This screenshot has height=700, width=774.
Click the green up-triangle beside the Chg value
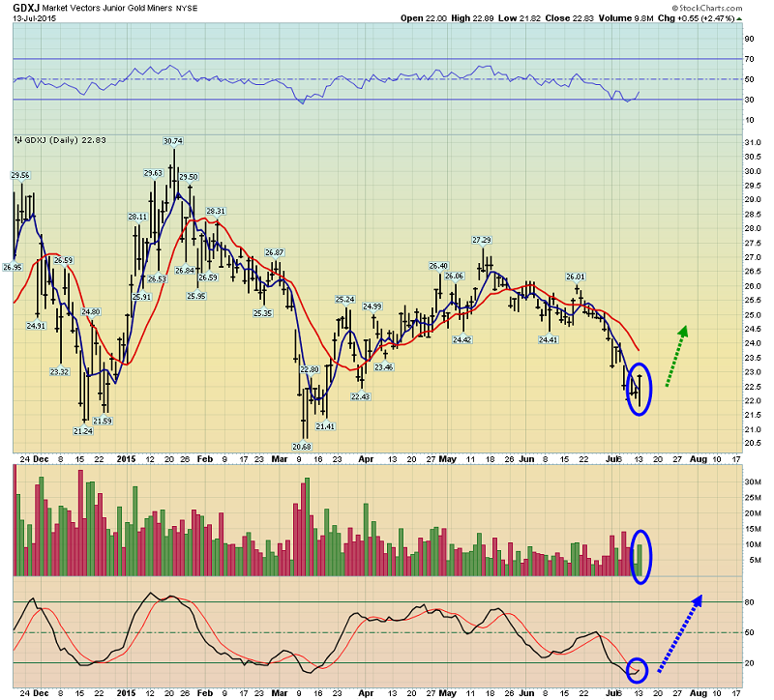(x=739, y=18)
